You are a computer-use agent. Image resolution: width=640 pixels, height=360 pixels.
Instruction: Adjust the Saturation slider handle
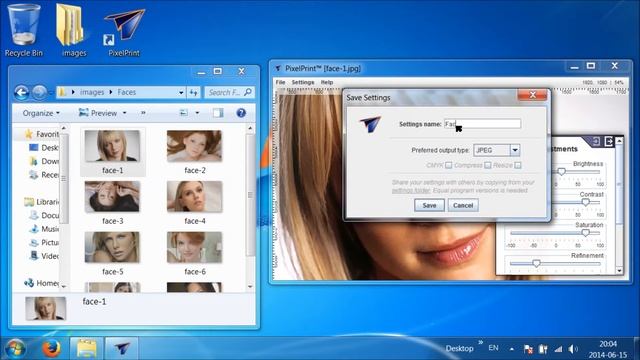tap(585, 233)
